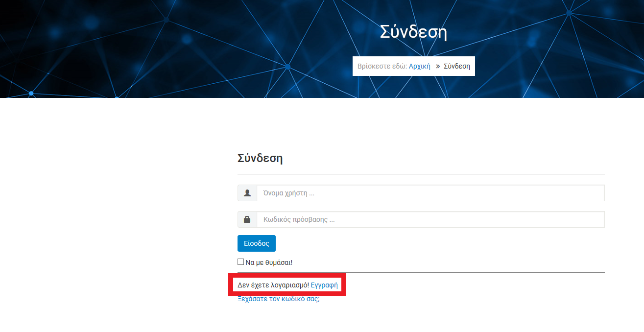This screenshot has height=332, width=644.
Task: Click the breadcrumb » separator arrow
Action: point(437,67)
